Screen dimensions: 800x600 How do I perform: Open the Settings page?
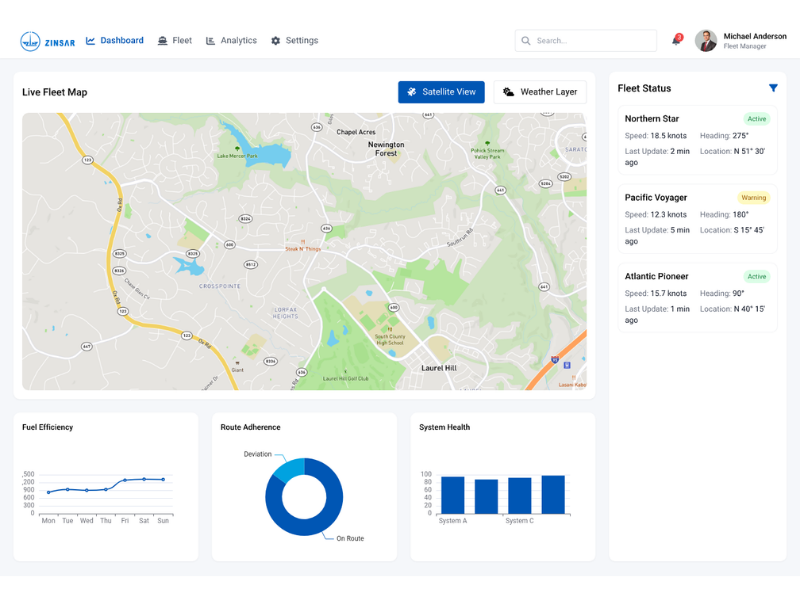pyautogui.click(x=294, y=40)
